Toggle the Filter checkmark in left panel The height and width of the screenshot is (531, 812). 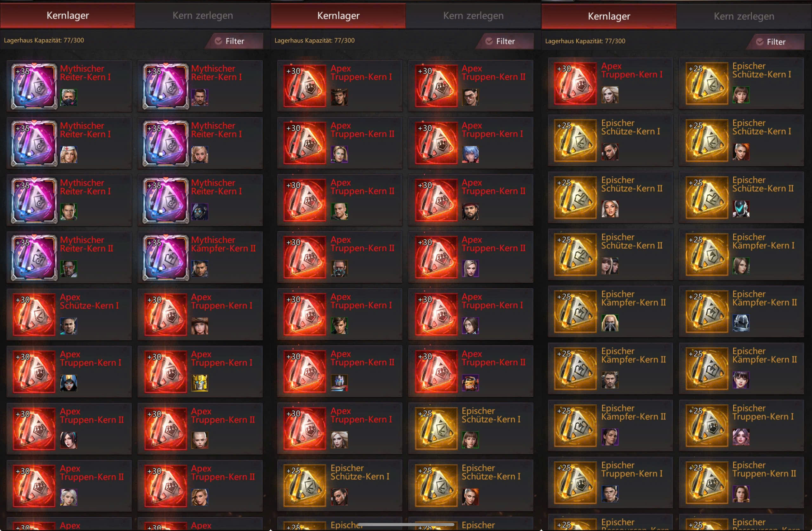pyautogui.click(x=218, y=41)
